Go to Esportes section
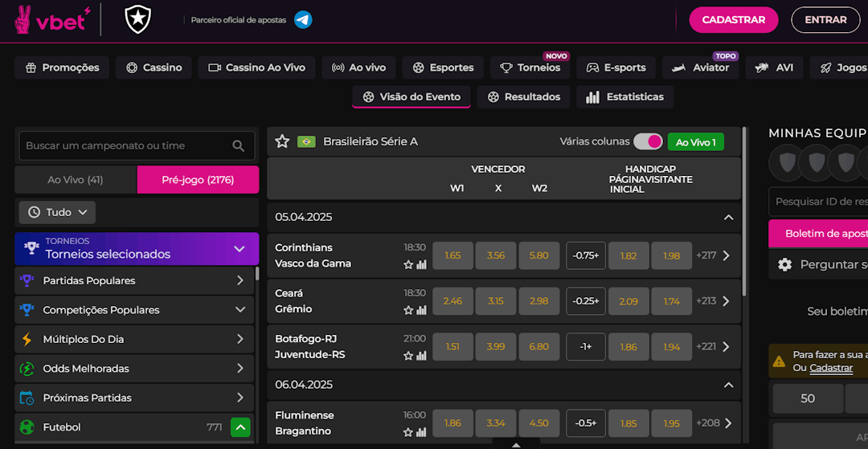868x449 pixels. (x=443, y=67)
